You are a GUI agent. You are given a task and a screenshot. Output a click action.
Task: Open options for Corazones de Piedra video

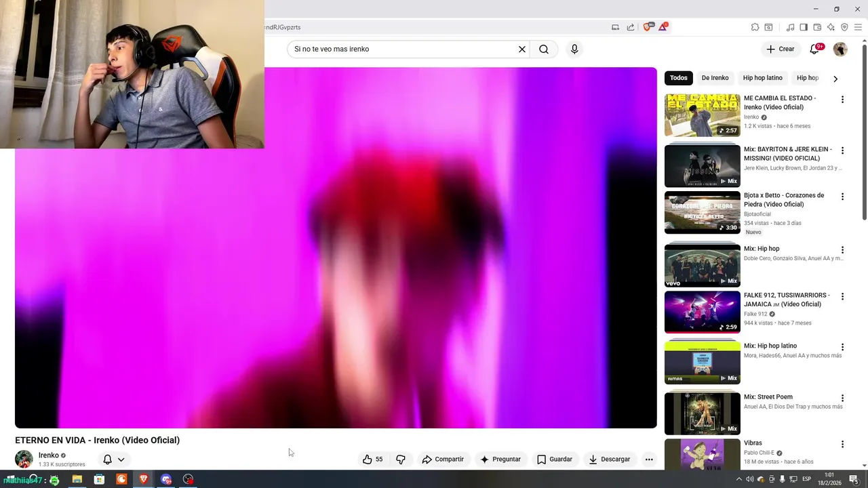[x=842, y=197]
